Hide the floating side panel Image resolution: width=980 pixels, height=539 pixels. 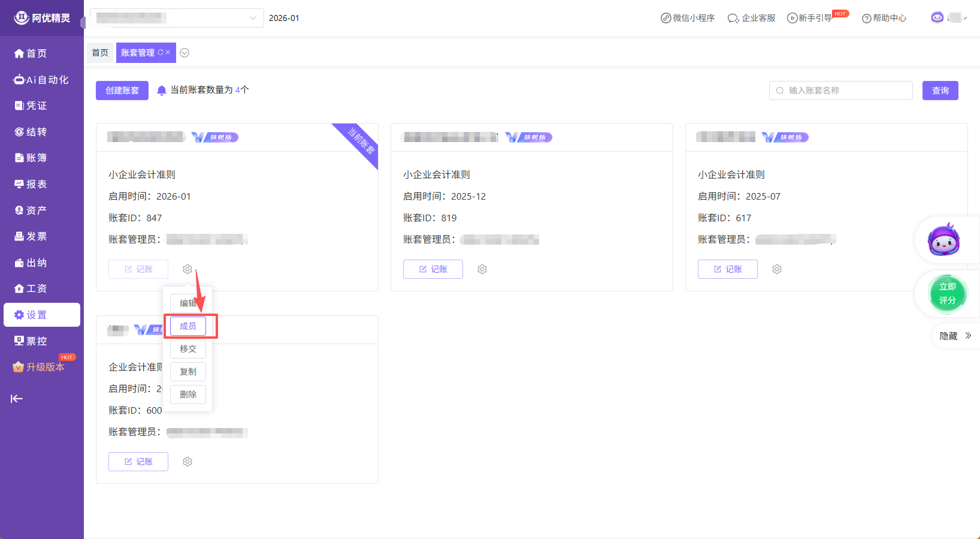pos(955,336)
